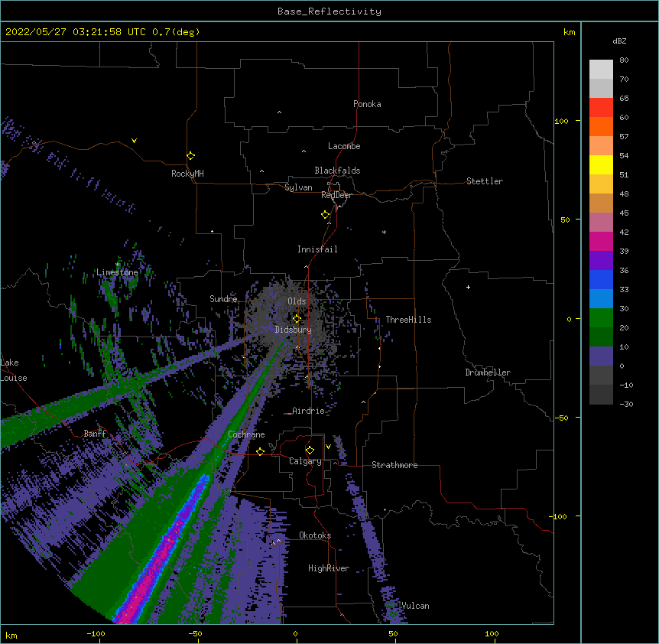
Task: Click the yellow V marker northwest of RockyMH
Action: pos(134,141)
